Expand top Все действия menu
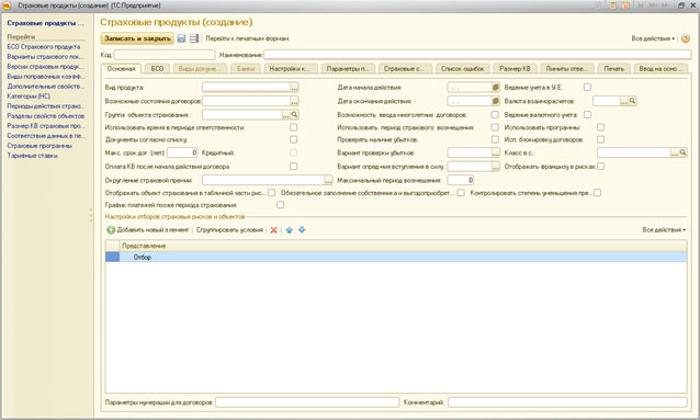Image resolution: width=700 pixels, height=420 pixels. tap(653, 39)
